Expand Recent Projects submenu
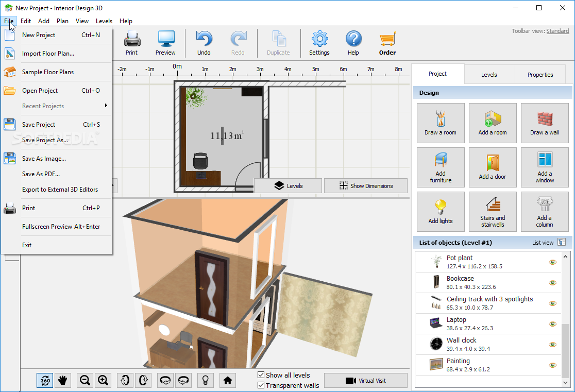575x392 pixels. coord(57,106)
